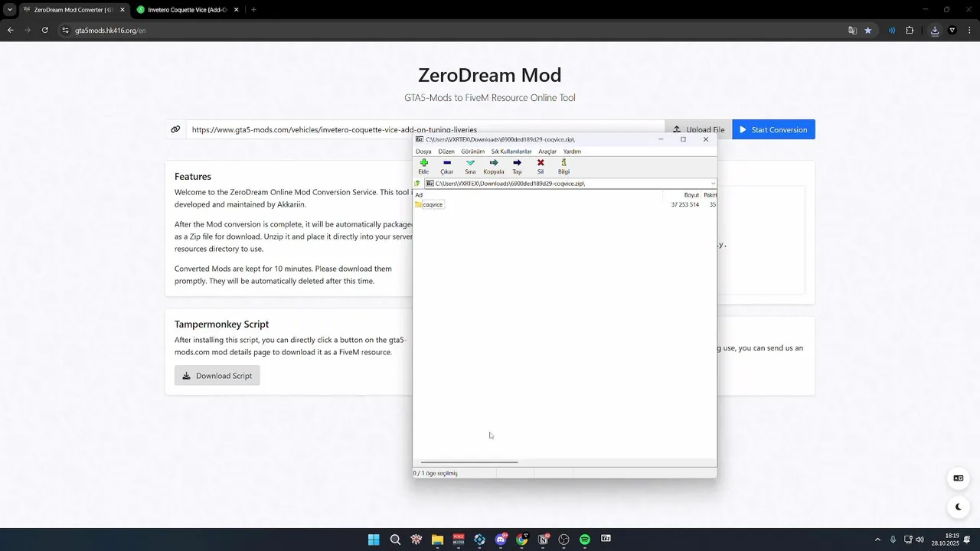Viewport: 980px width, 551px height.
Task: Expand the 7-Zip address path dropdown
Action: (x=713, y=184)
